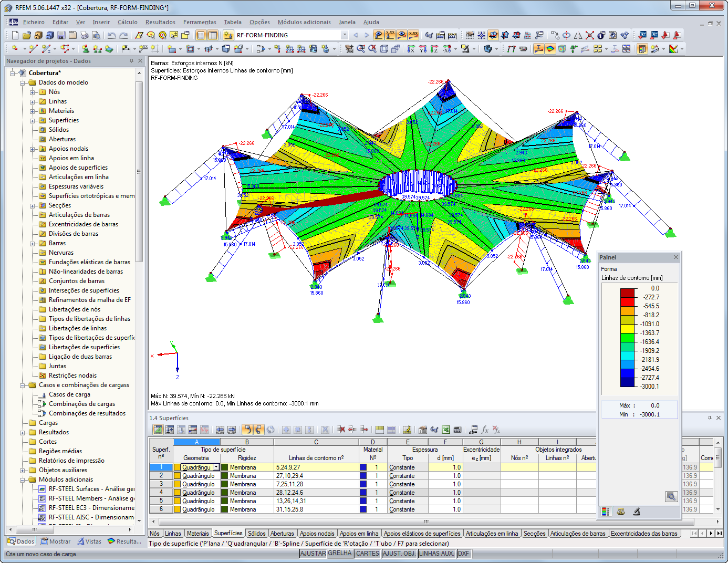Click the previous table left arrow icon
The height and width of the screenshot is (563, 728).
click(220, 430)
